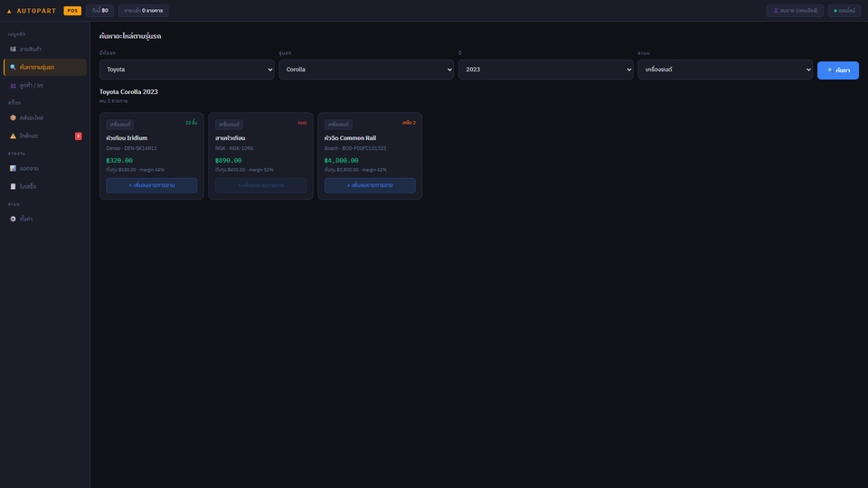868x488 pixels.
Task: Open the parts inventory box icon
Action: click(x=13, y=117)
